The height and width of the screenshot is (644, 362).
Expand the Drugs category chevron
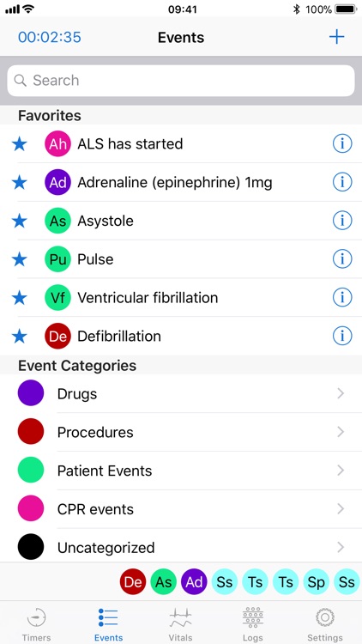(341, 393)
